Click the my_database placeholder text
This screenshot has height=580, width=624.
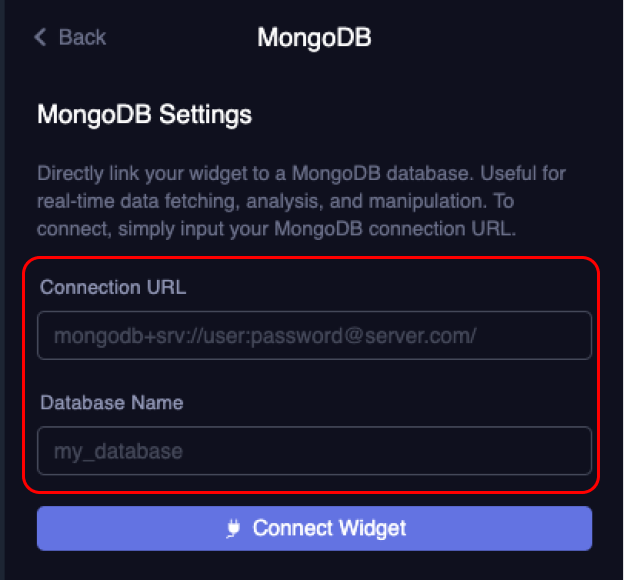pos(118,452)
